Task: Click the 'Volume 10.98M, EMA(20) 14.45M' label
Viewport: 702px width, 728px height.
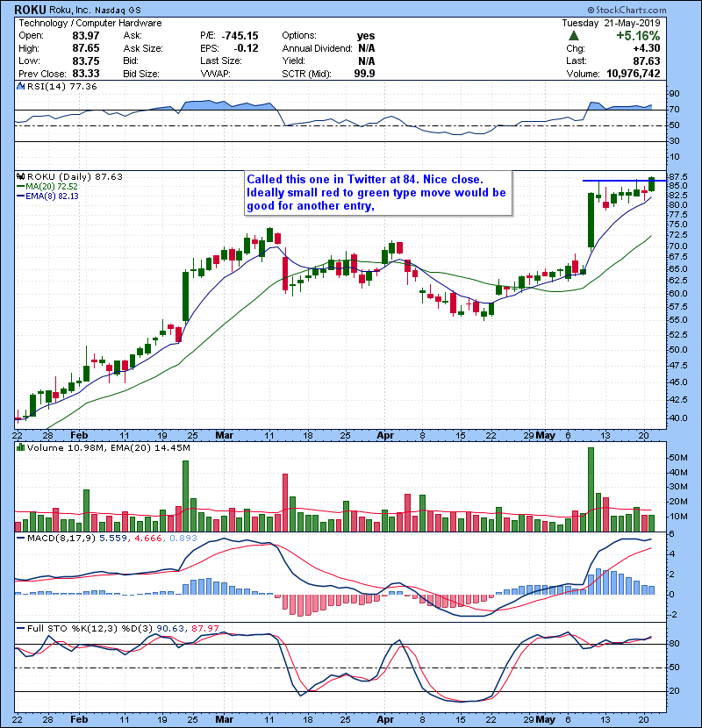Action: click(109, 448)
